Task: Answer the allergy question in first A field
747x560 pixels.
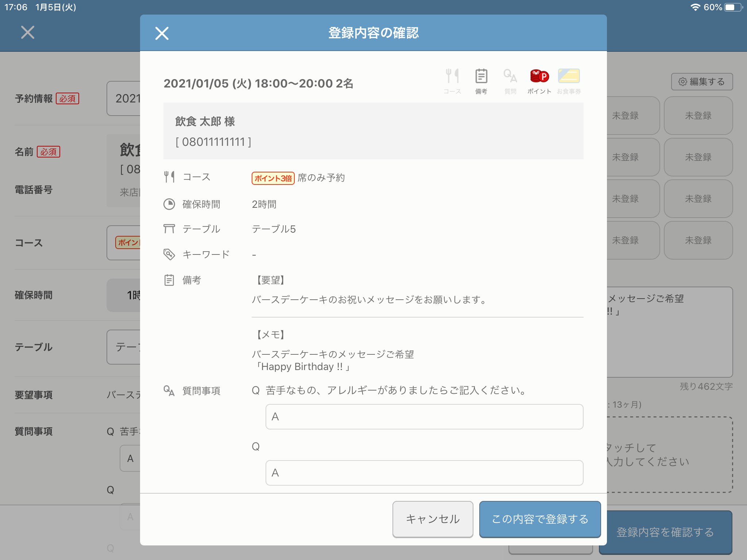Action: coord(424,417)
